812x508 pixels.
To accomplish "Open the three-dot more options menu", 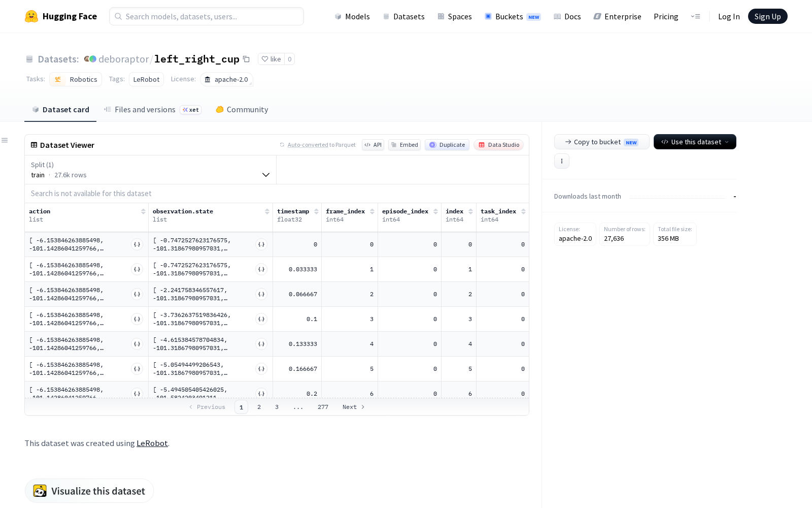I will point(561,161).
